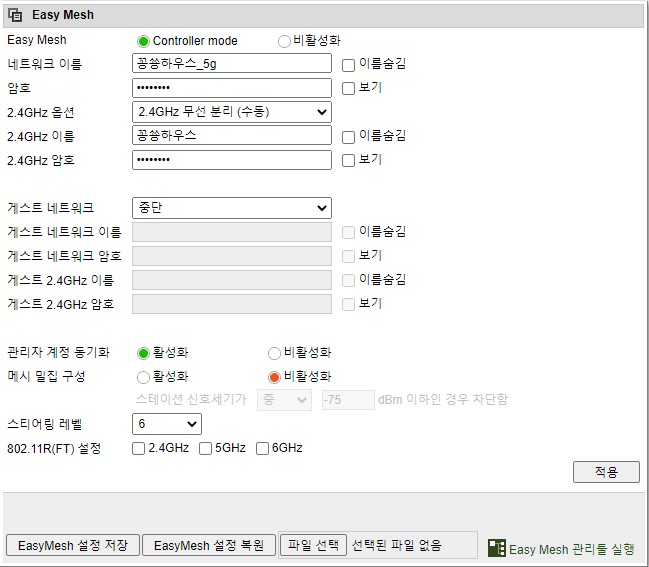Open Easy Mesh 관리툴 실행 link
649x567 pixels.
tap(571, 549)
